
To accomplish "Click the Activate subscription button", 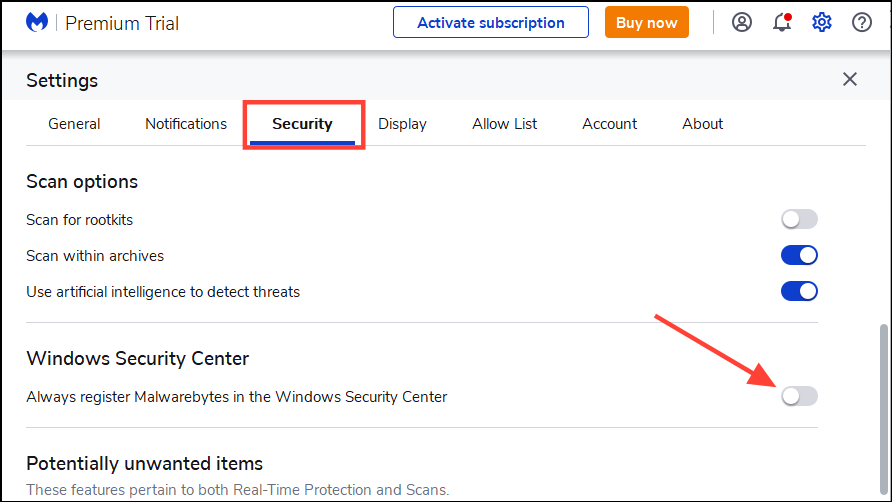I will click(x=490, y=22).
